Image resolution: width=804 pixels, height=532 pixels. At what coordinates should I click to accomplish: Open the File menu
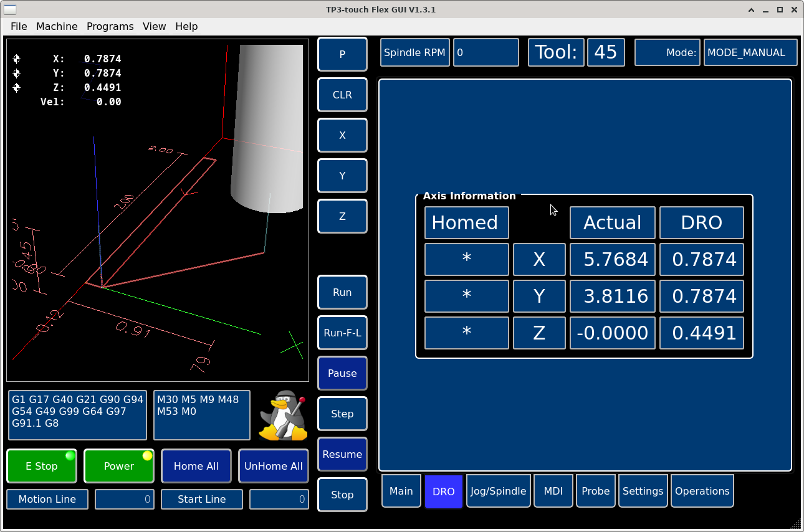click(19, 26)
